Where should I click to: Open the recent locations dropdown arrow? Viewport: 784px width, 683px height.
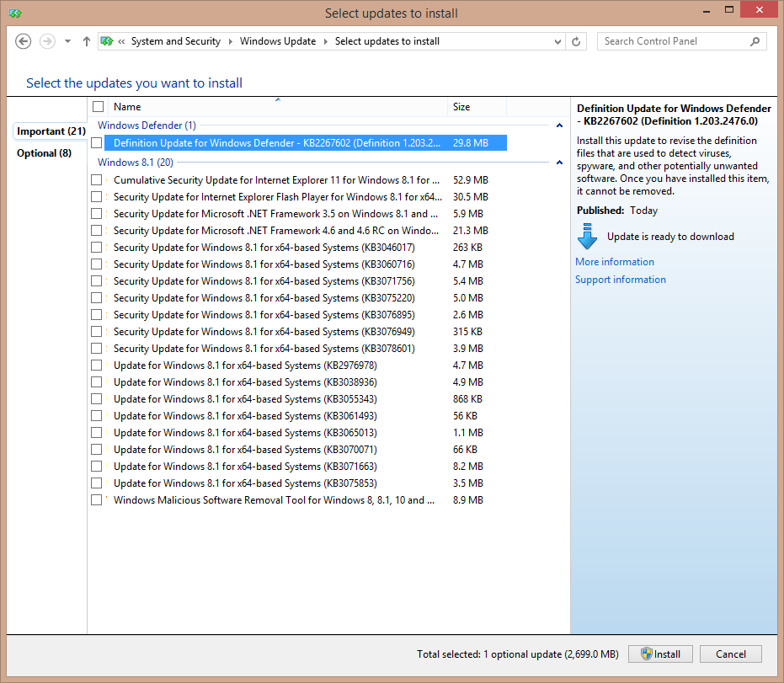point(67,41)
